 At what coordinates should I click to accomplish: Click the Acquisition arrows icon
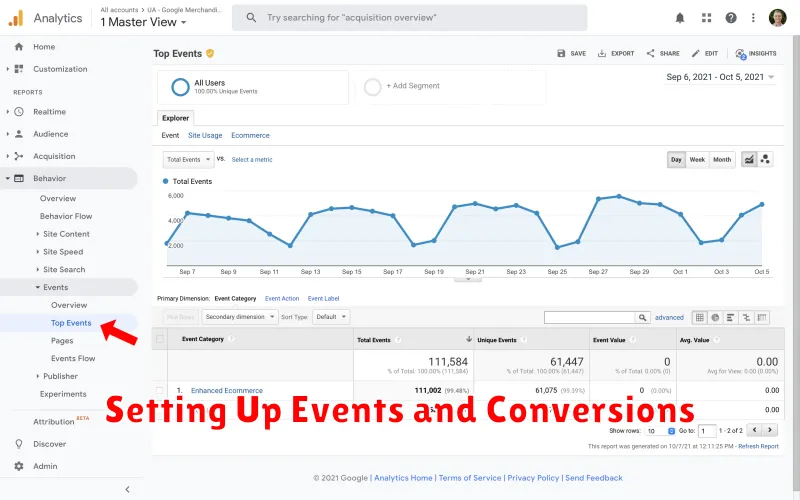tap(19, 156)
